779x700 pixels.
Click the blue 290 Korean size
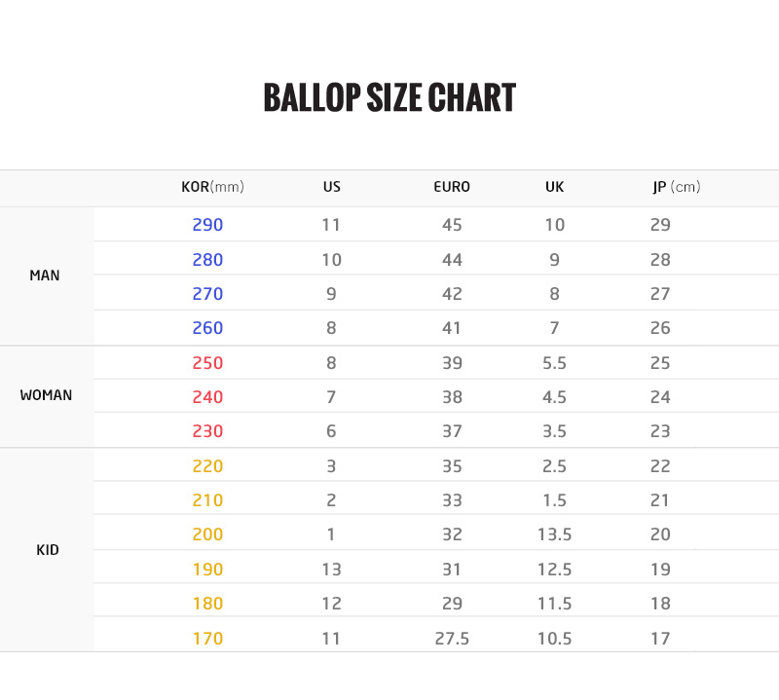pyautogui.click(x=207, y=225)
